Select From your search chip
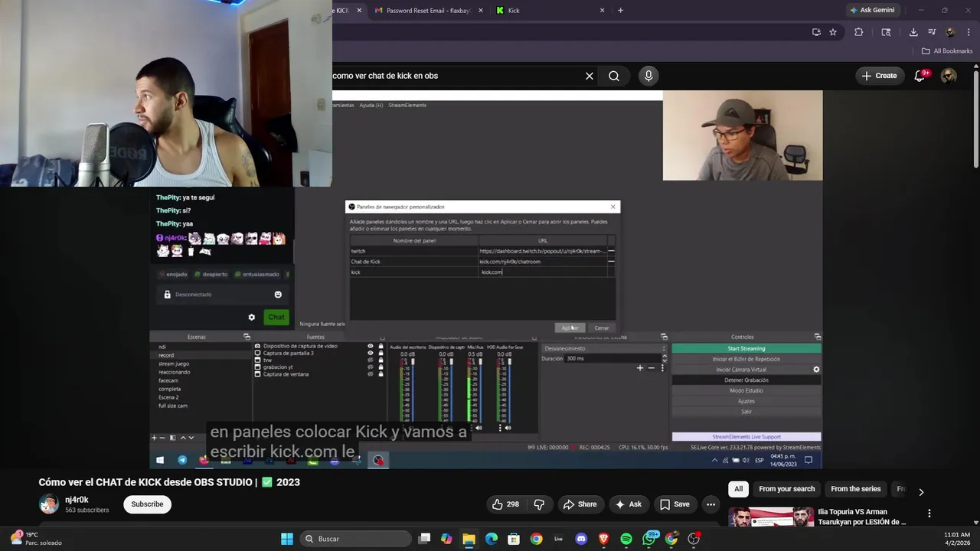This screenshot has width=980, height=551. tap(787, 489)
